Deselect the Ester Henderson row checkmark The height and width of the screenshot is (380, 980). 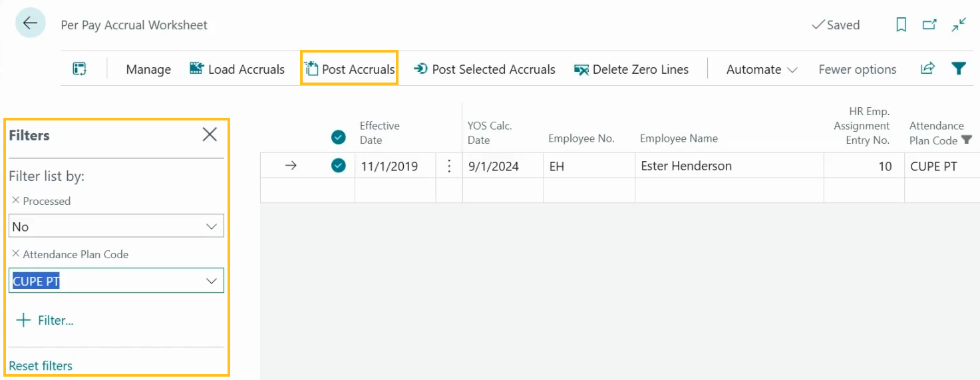[339, 166]
